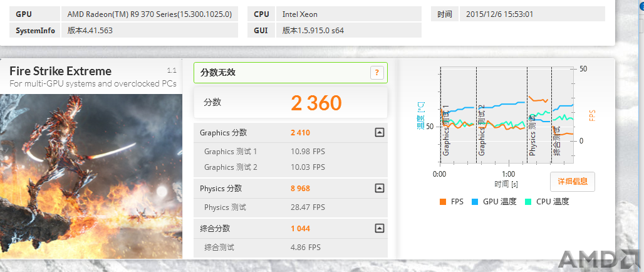Collapse the Graphics 分数 section

click(x=380, y=132)
